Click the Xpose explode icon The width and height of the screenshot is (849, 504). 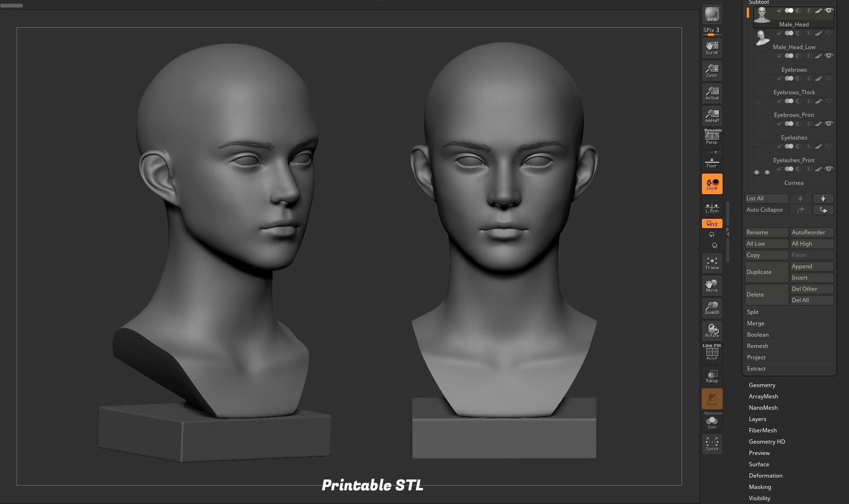tap(712, 444)
